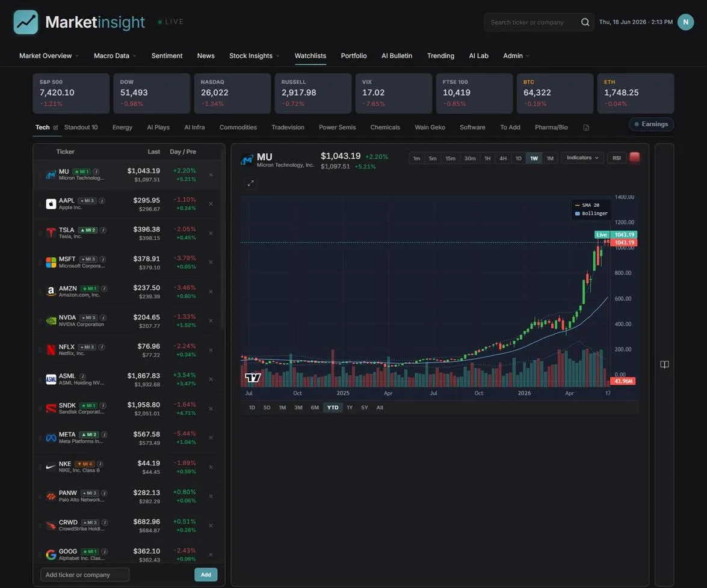Viewport: 707px width, 588px height.
Task: Click the info icon for ASML
Action: 82,376
